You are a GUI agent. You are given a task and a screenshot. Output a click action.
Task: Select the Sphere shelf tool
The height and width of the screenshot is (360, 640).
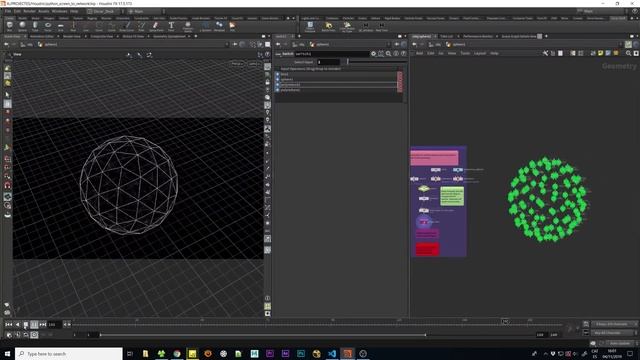pos(22,27)
